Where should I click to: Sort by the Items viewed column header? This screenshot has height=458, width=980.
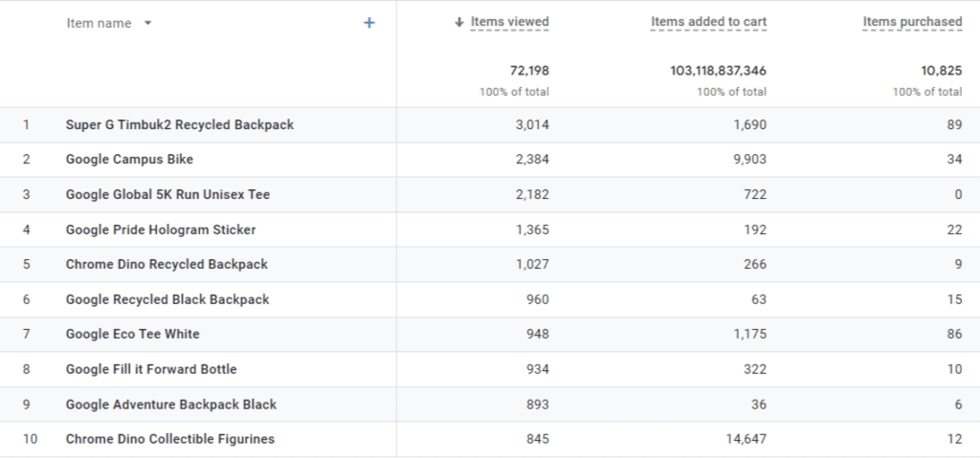[x=509, y=22]
